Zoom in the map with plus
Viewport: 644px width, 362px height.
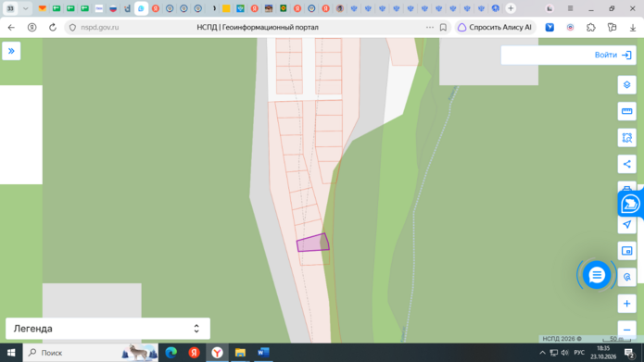[626, 304]
